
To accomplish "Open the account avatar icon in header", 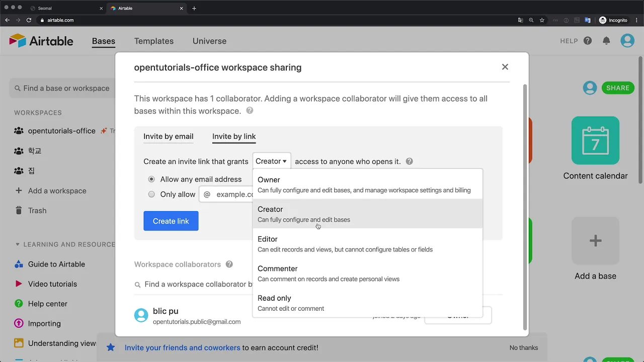I will coord(627,41).
